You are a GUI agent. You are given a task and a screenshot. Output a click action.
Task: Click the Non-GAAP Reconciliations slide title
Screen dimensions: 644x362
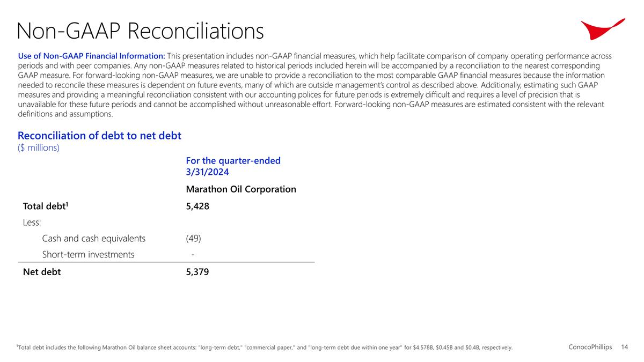(x=140, y=31)
